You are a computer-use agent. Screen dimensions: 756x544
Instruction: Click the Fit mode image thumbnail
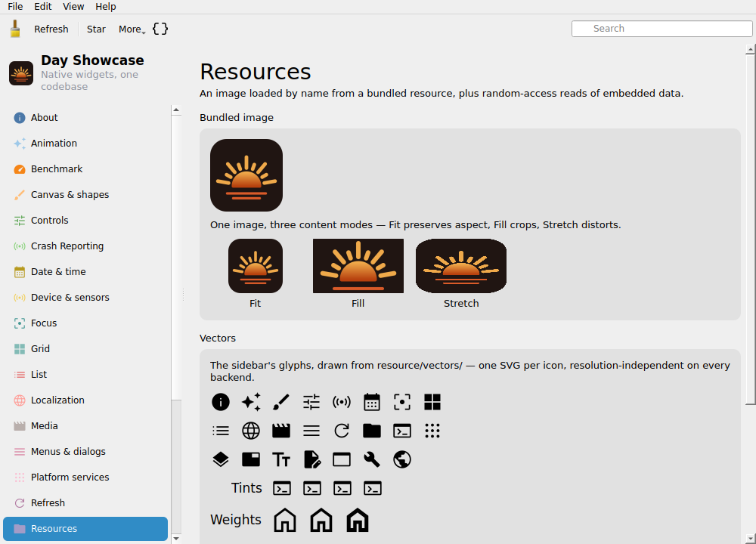pos(256,266)
